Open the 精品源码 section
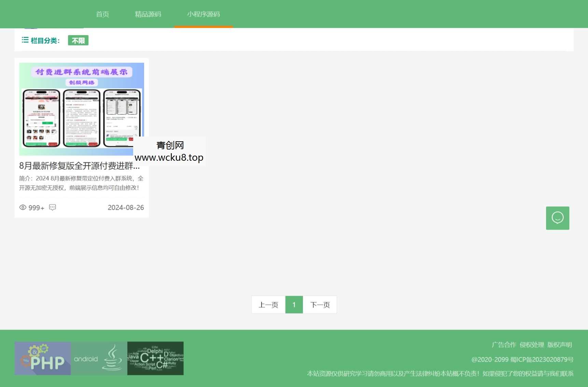 (x=148, y=14)
